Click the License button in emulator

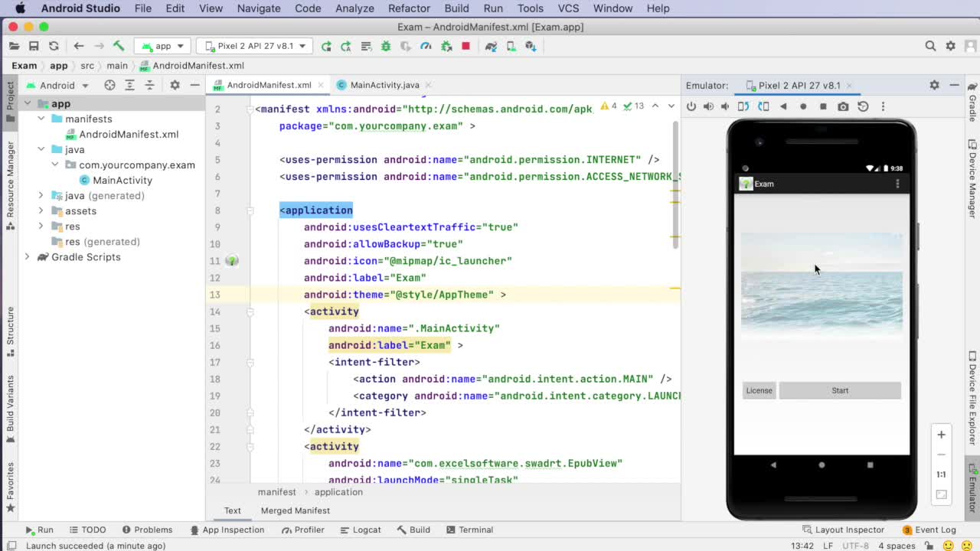(759, 390)
